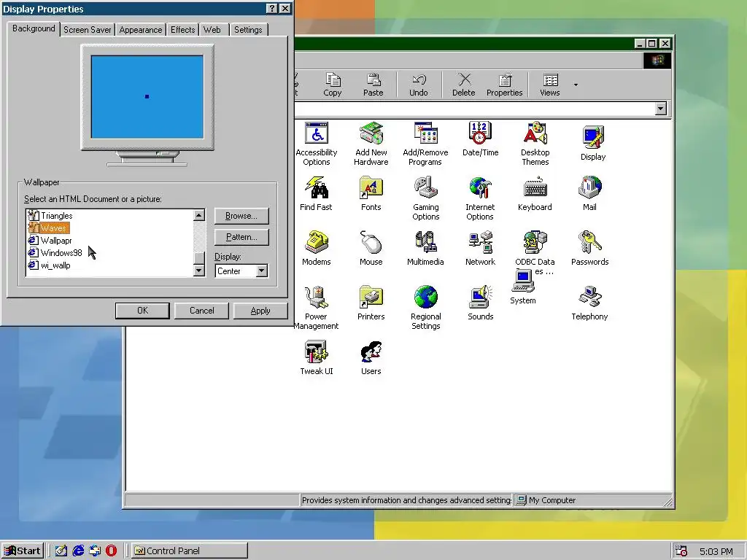Open the Users icon
Screen dimensions: 747x560
371,357
